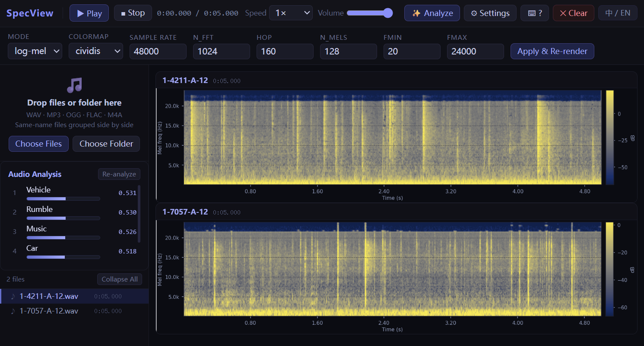Click the Vehicle analysis result
This screenshot has width=644, height=346.
click(74, 193)
